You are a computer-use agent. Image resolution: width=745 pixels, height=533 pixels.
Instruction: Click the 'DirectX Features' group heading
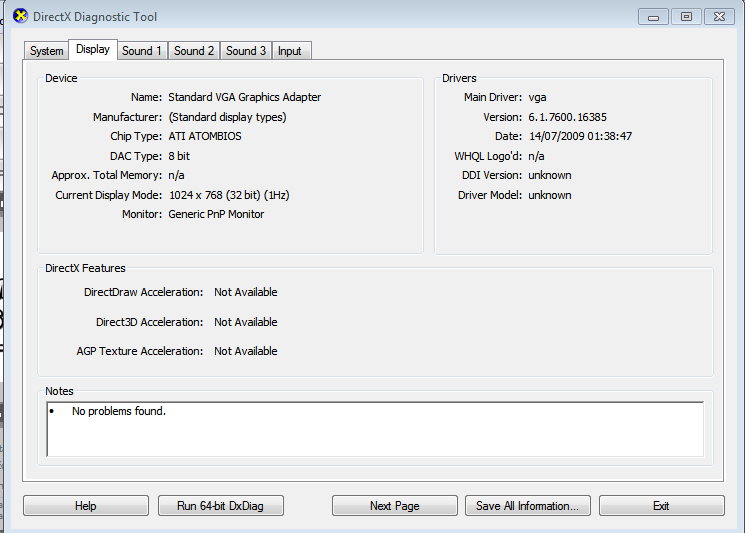coord(85,268)
